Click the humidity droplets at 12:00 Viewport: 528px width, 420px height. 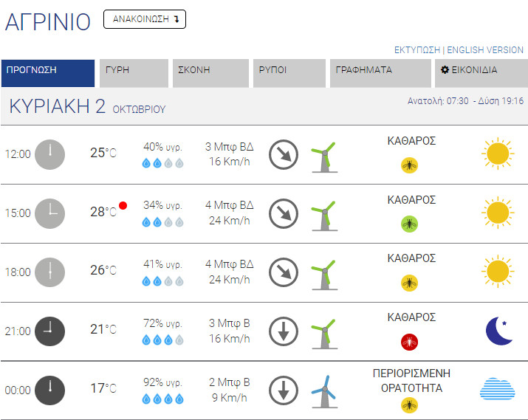tap(162, 162)
